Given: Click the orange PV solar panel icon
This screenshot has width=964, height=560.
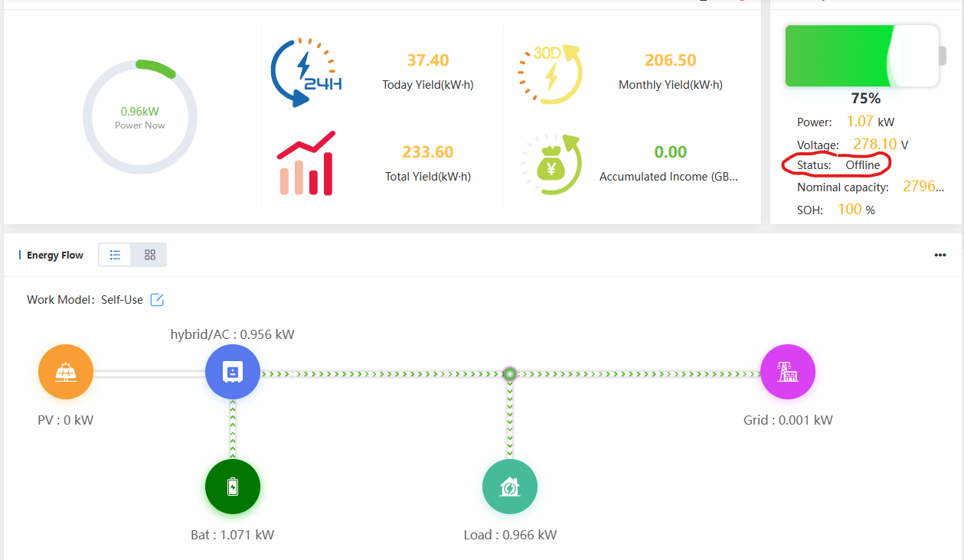Looking at the screenshot, I should 66,373.
